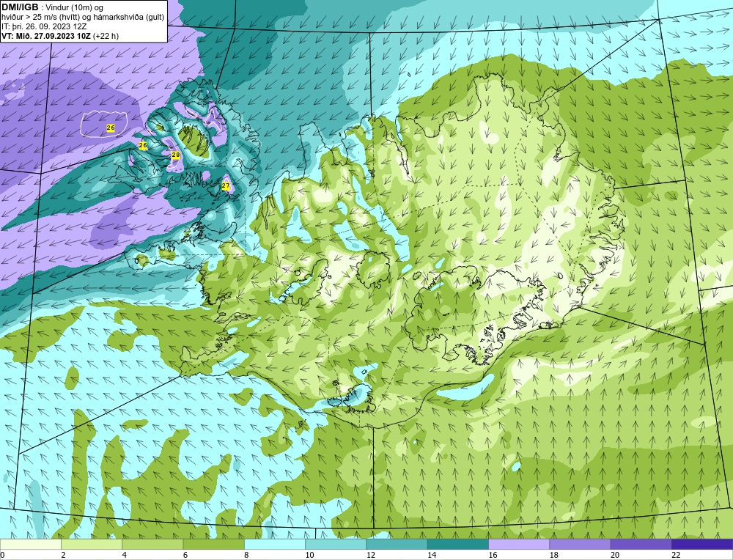Click the 'VT: Mið. 27.09.2023 10Z' valid time
Viewport: 733px width, 560px height.
point(46,36)
